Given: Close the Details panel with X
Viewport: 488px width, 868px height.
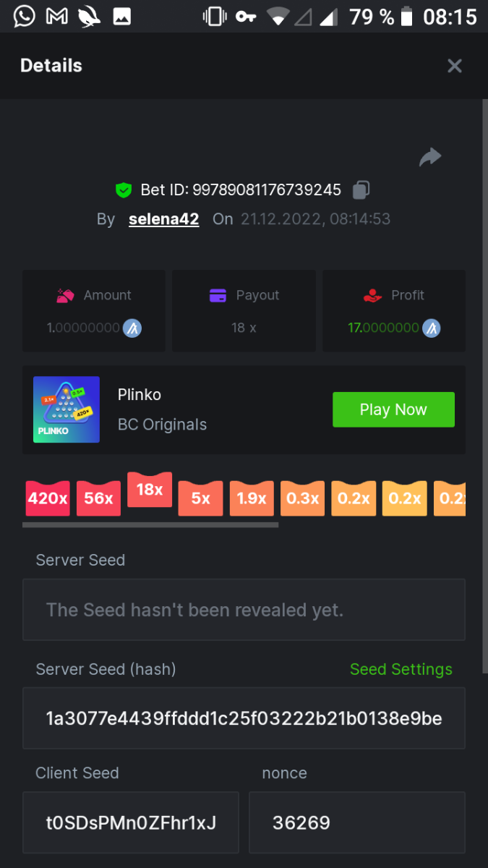Looking at the screenshot, I should point(454,66).
